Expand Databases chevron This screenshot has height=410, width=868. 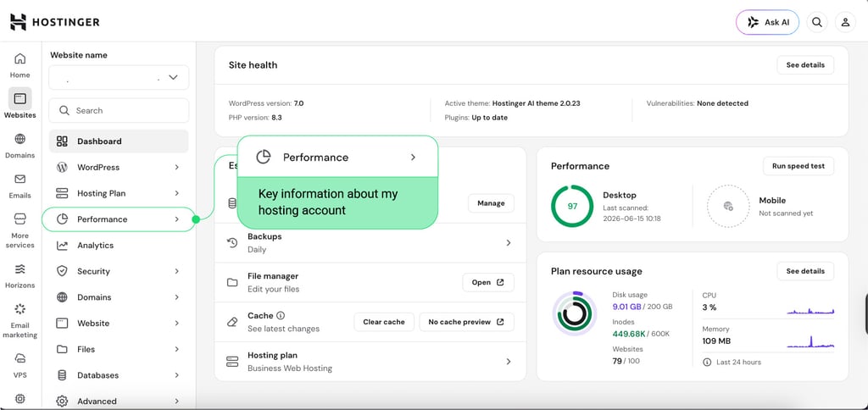176,375
